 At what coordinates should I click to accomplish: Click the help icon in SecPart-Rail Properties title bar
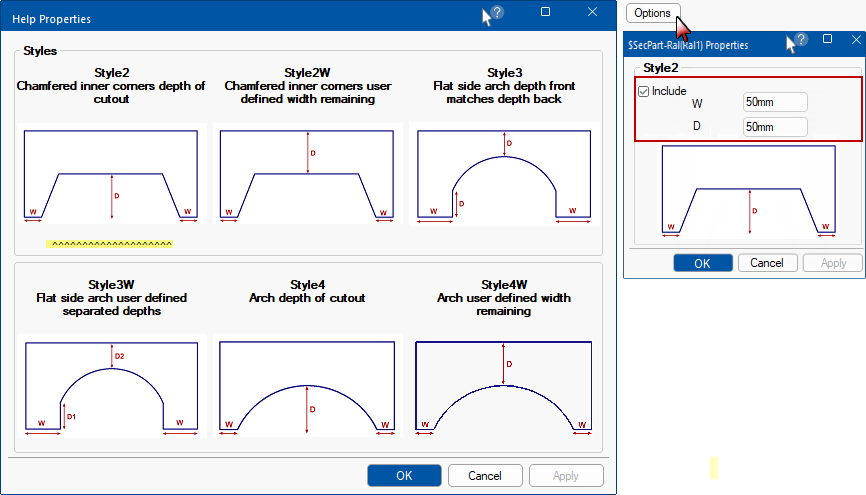pos(802,41)
